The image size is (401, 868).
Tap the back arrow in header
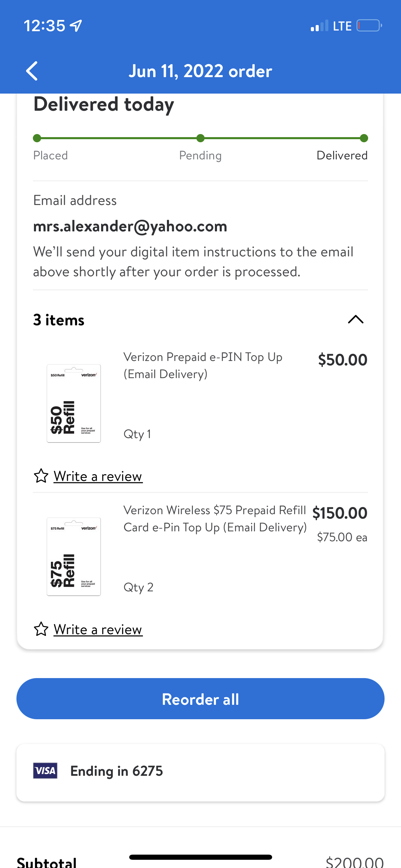32,71
